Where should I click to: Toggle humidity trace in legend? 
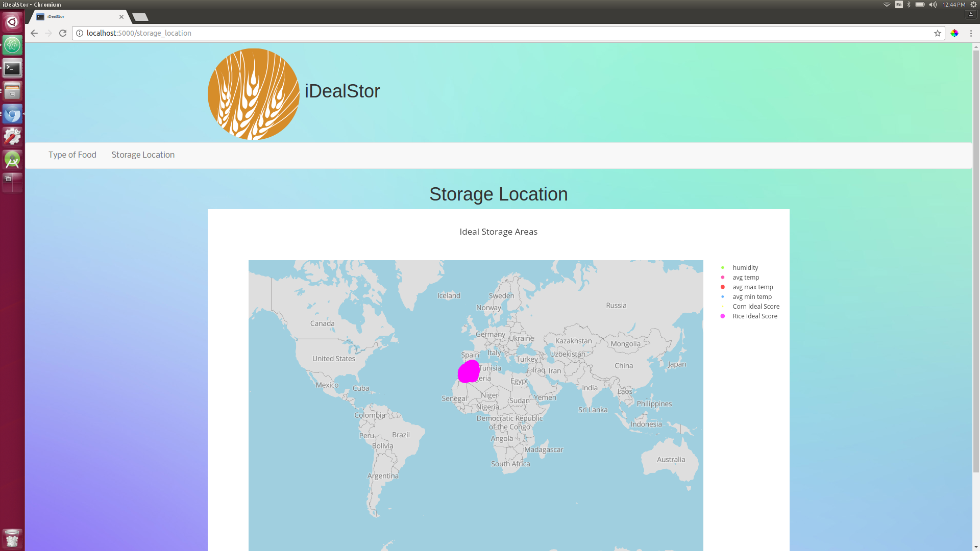click(x=745, y=268)
